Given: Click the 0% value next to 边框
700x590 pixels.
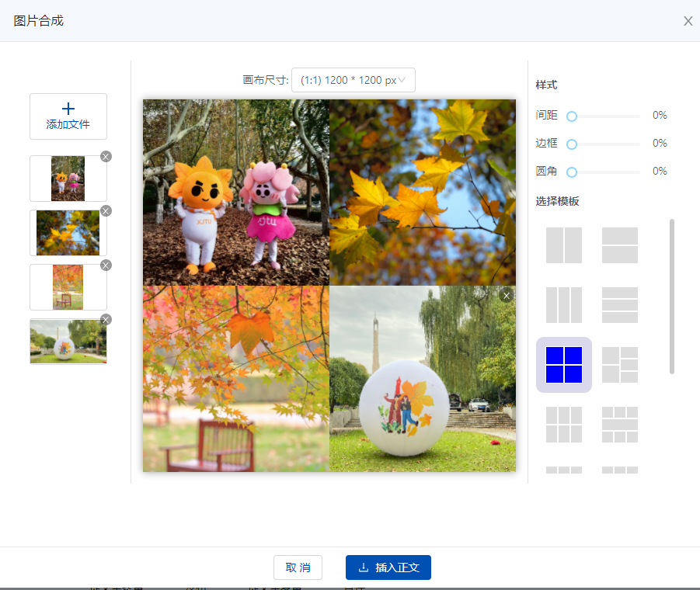Looking at the screenshot, I should (x=660, y=143).
